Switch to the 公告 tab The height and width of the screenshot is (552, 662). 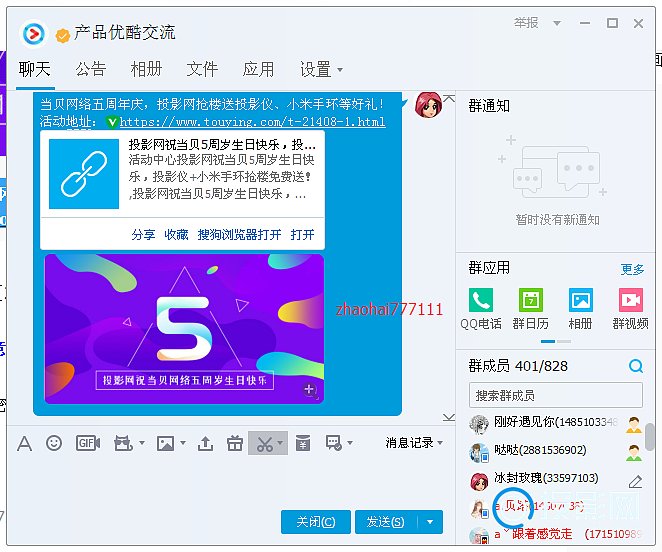(x=91, y=69)
